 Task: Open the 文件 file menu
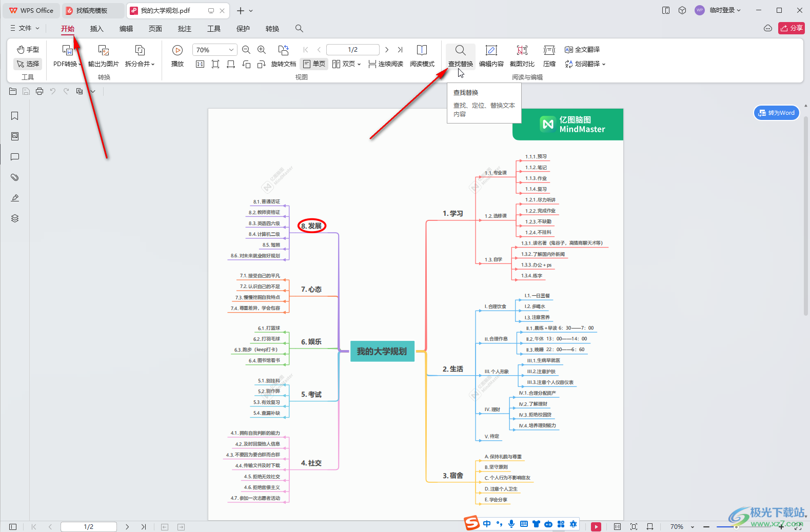(25, 28)
